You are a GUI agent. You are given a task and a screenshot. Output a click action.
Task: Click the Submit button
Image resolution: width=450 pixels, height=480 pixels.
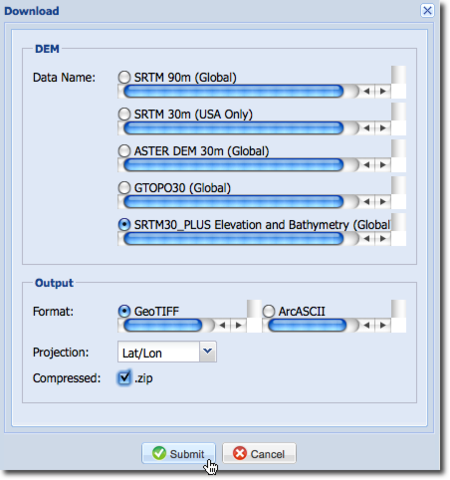178,453
